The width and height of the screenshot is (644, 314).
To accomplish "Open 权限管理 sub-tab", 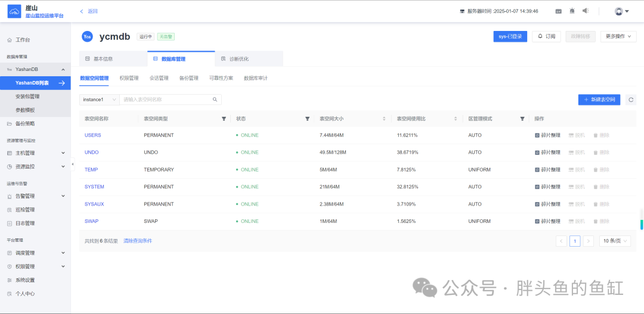I will (x=129, y=78).
